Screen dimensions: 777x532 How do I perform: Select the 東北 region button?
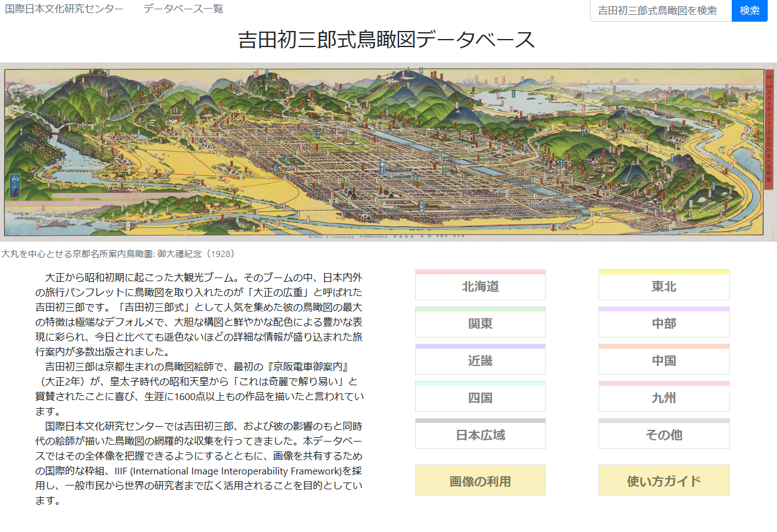664,287
